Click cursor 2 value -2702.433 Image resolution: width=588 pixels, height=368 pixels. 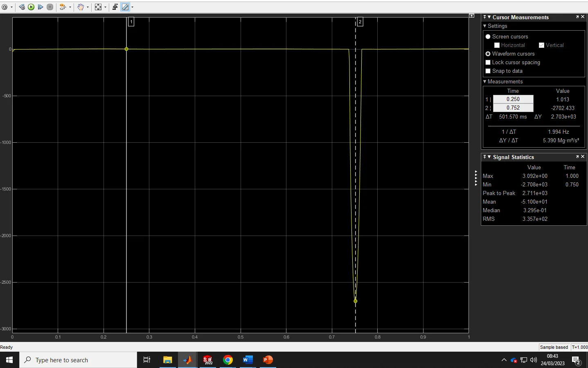pos(563,108)
